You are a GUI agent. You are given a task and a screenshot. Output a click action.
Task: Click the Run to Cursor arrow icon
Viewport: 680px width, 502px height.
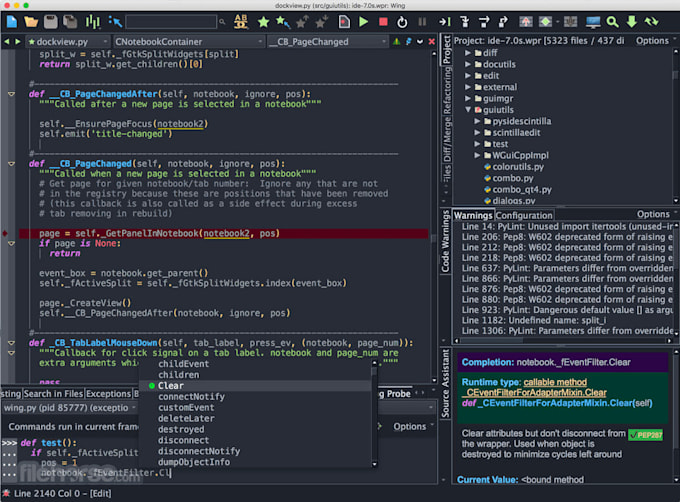445,21
